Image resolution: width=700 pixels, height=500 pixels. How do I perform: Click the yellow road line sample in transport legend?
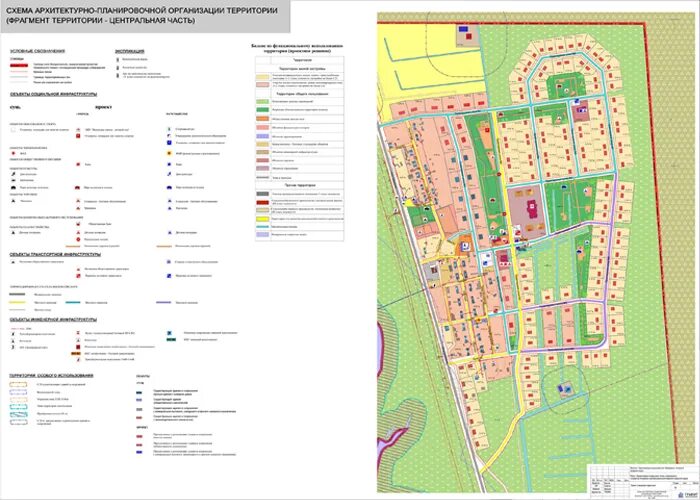[x=17, y=302]
